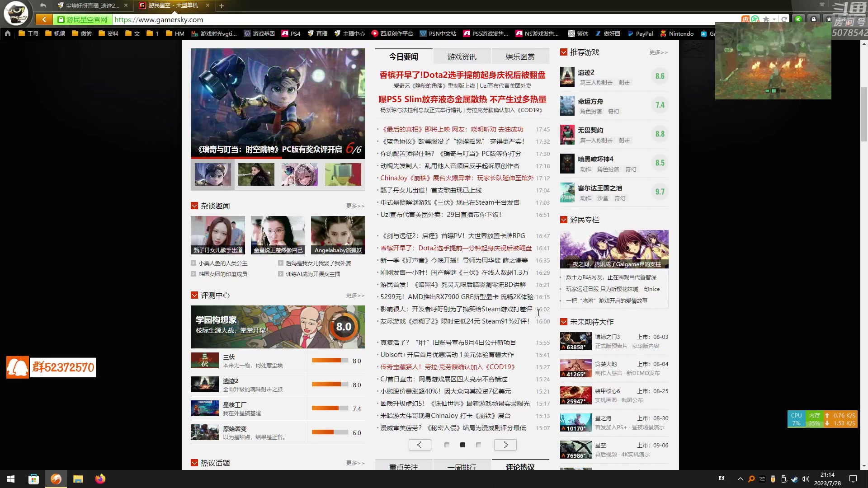Expand 更多 link beside 评测中心
The image size is (868, 488).
[355, 296]
